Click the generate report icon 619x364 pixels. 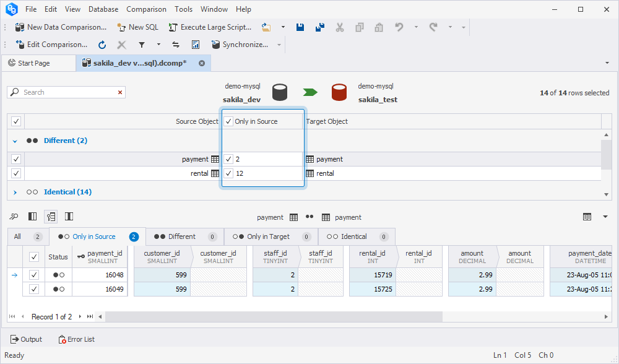[195, 45]
